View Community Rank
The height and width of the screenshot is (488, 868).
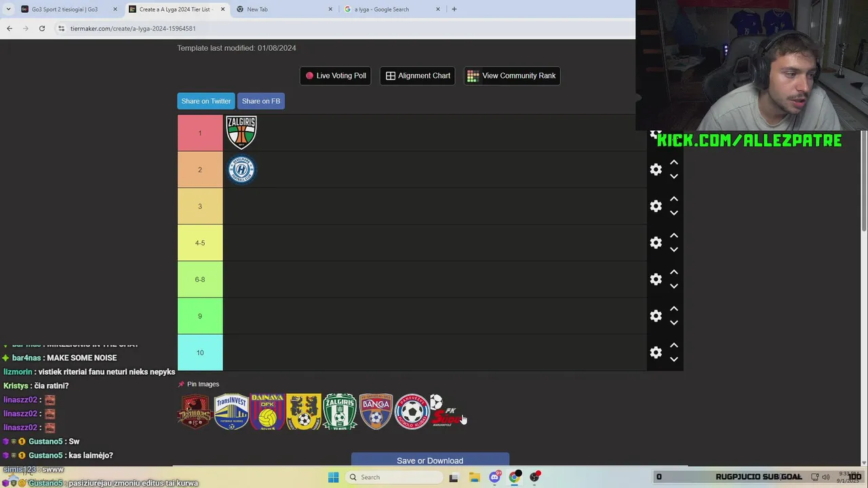[x=512, y=76]
